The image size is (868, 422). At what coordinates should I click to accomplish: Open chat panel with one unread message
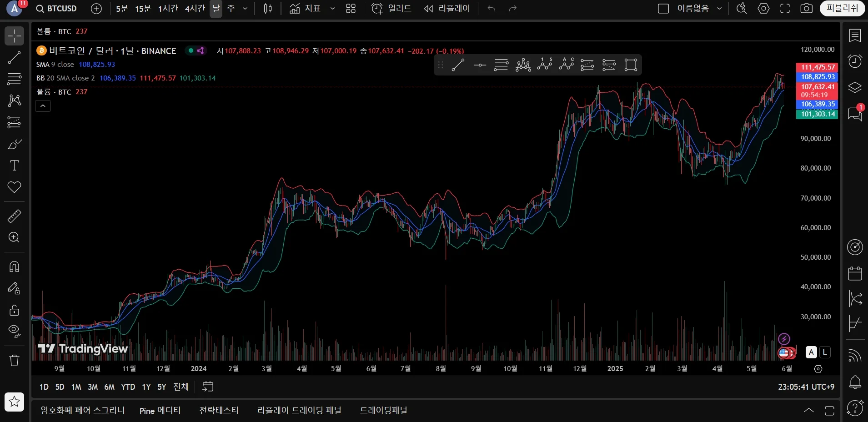(x=855, y=113)
